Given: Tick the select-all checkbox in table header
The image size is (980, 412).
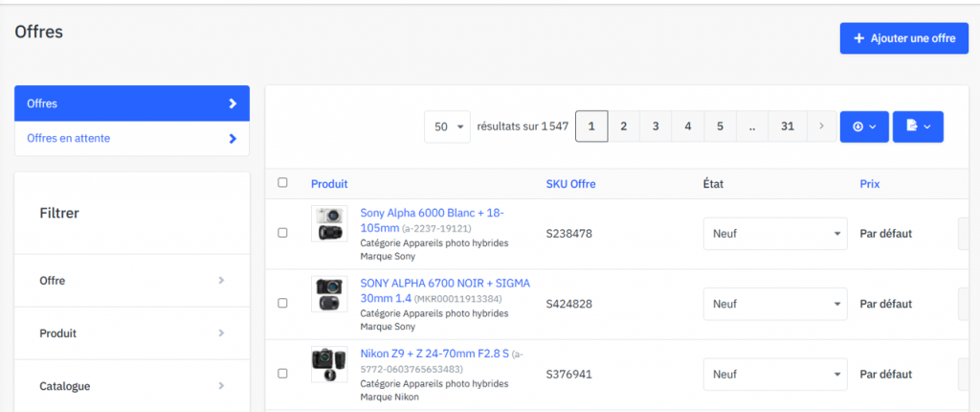Looking at the screenshot, I should (282, 183).
